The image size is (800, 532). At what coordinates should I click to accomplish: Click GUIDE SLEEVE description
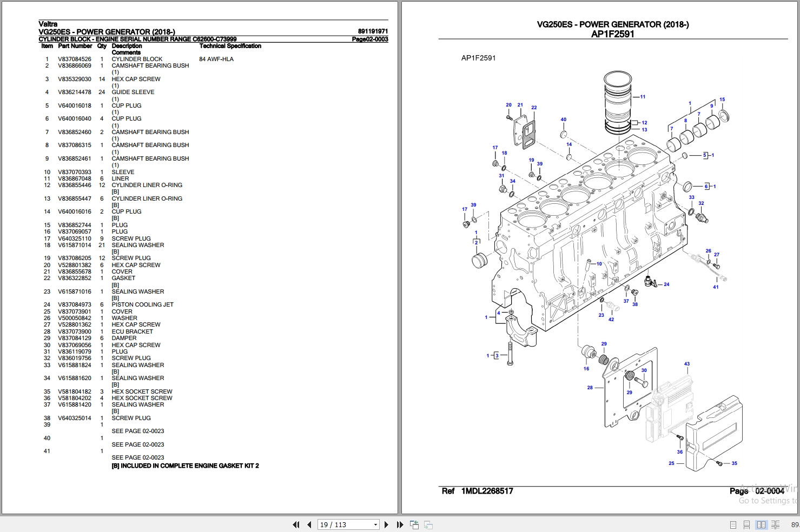(x=133, y=92)
